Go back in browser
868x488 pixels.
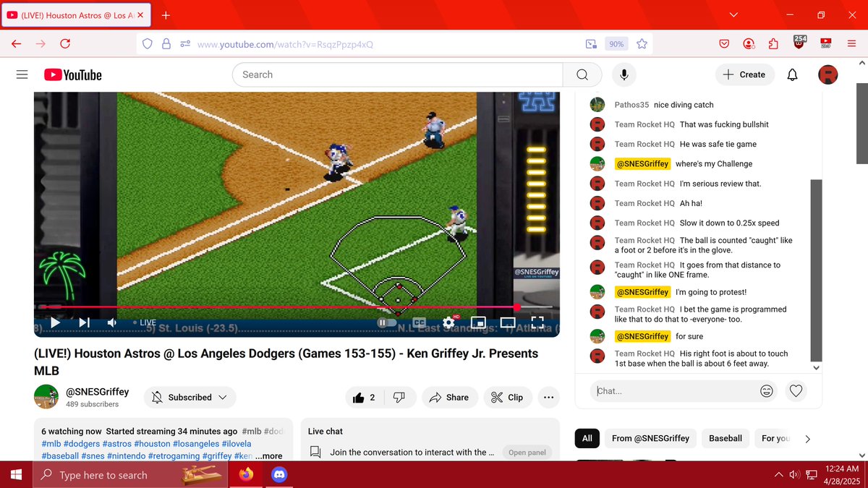(x=17, y=44)
